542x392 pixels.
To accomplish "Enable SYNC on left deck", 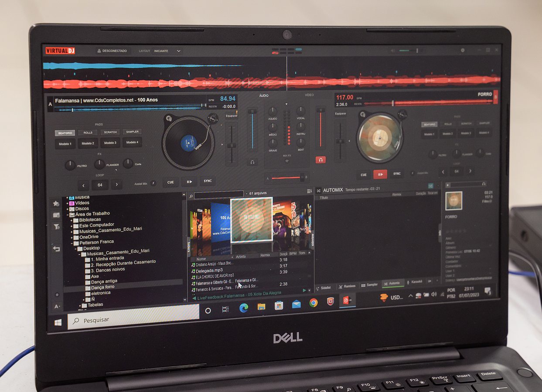I will [x=208, y=181].
